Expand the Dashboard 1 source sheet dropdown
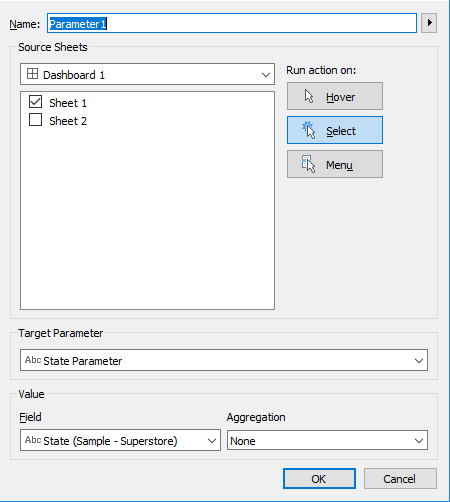450x502 pixels. (147, 74)
